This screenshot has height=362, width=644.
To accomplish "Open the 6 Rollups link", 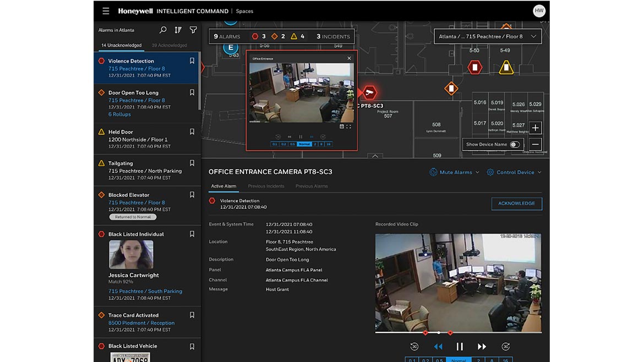I will 119,114.
